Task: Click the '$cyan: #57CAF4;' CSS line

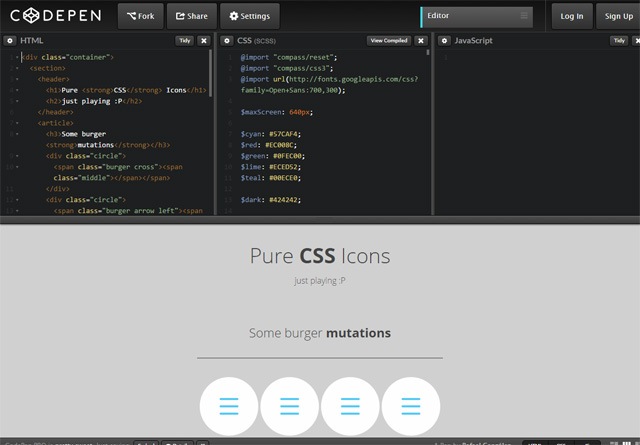Action: [271, 134]
